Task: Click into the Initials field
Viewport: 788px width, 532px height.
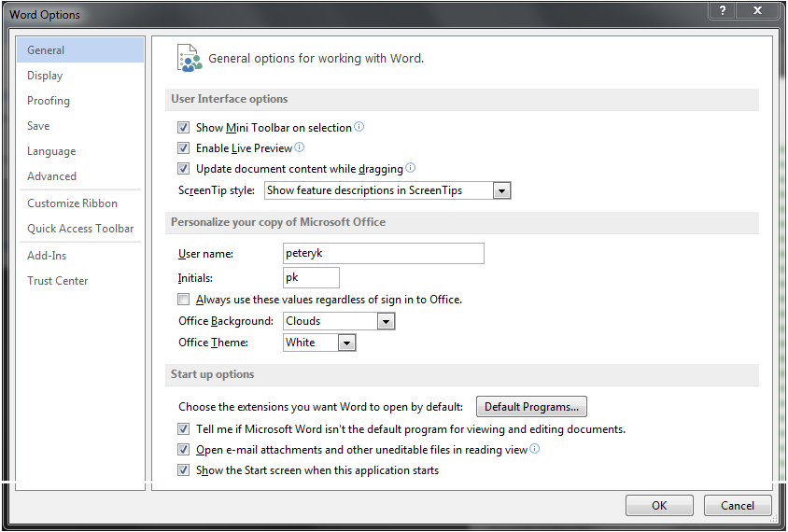Action: pyautogui.click(x=311, y=277)
